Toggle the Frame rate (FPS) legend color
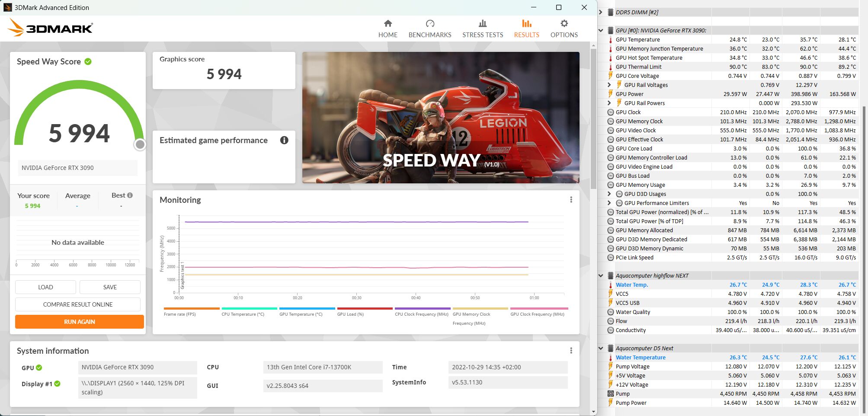Screen dimensions: 868x416 click(192, 308)
